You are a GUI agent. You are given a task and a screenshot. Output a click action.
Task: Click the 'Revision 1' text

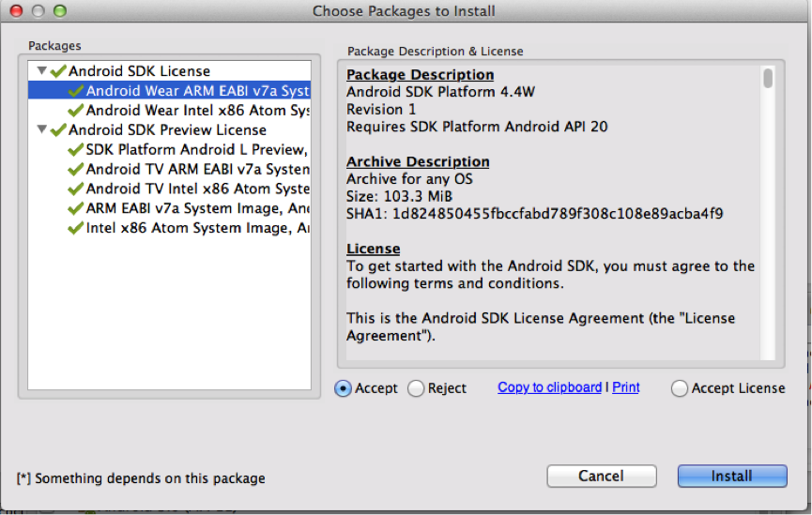pyautogui.click(x=380, y=110)
